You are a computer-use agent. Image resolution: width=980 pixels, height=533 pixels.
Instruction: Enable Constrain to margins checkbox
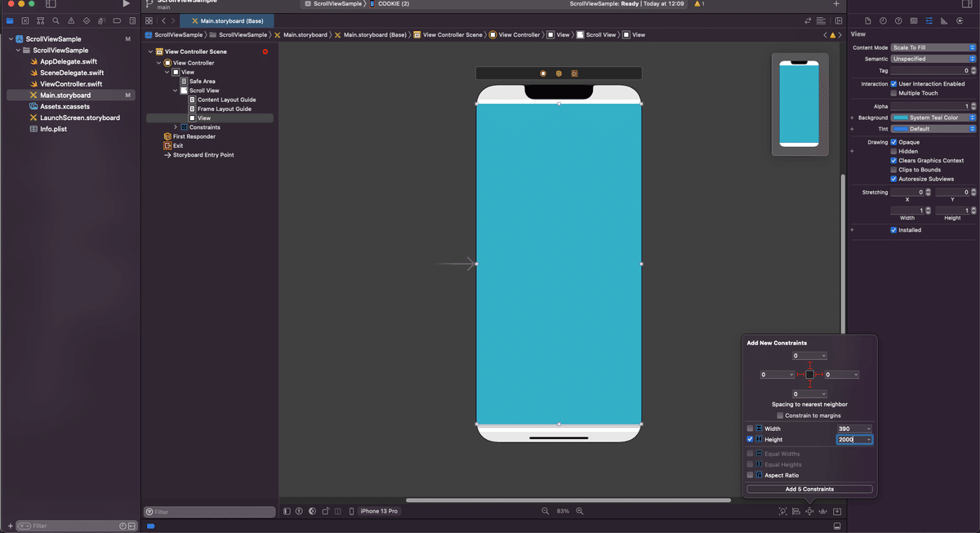(780, 415)
